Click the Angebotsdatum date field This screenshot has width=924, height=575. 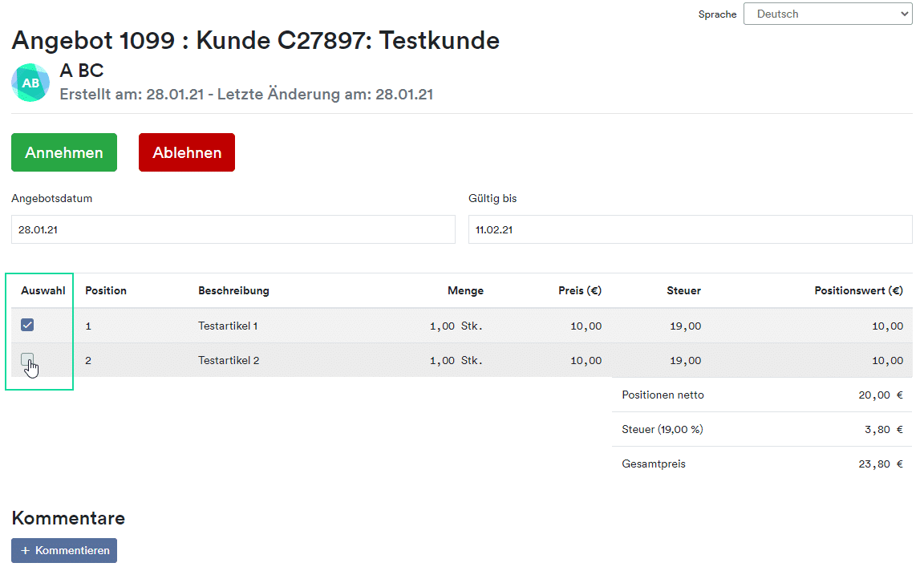tap(233, 229)
